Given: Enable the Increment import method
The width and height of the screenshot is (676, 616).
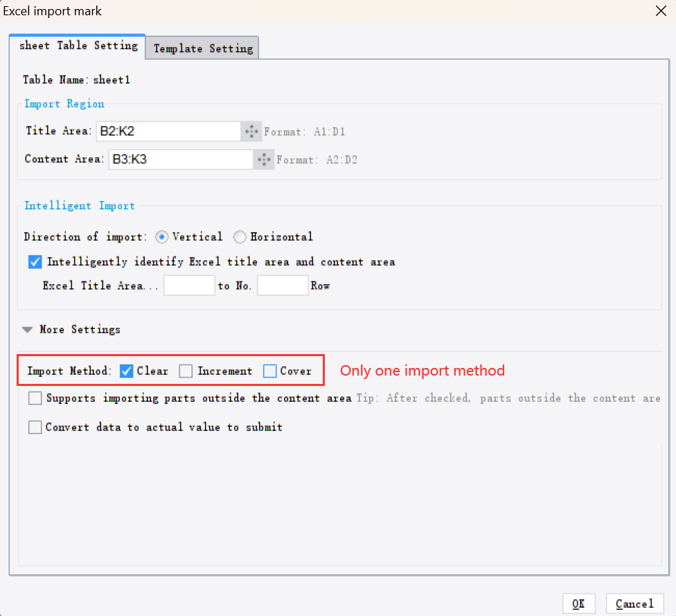Looking at the screenshot, I should [186, 371].
